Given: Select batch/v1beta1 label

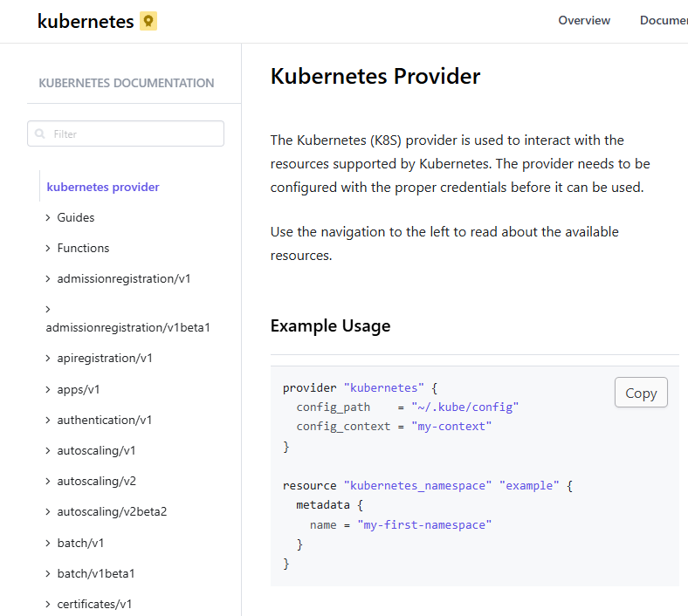Looking at the screenshot, I should point(96,574).
